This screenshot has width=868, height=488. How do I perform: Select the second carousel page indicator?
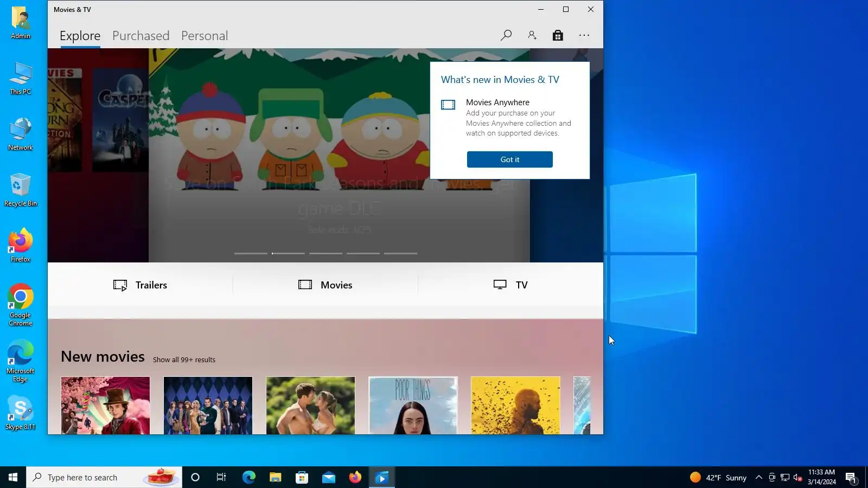288,253
